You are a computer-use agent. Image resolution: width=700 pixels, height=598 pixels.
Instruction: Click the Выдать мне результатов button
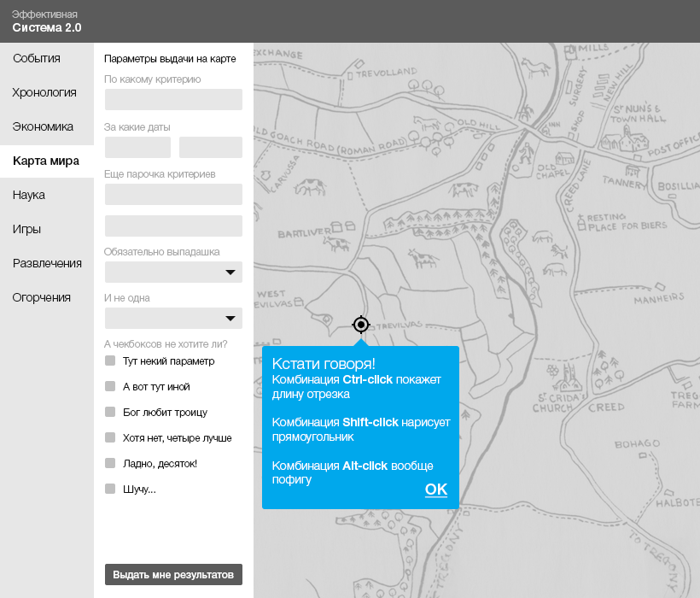point(173,574)
